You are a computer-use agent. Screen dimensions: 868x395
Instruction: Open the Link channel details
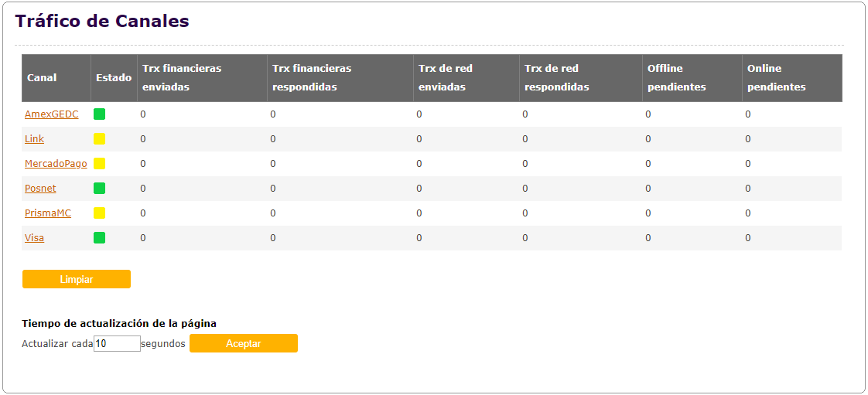(34, 139)
